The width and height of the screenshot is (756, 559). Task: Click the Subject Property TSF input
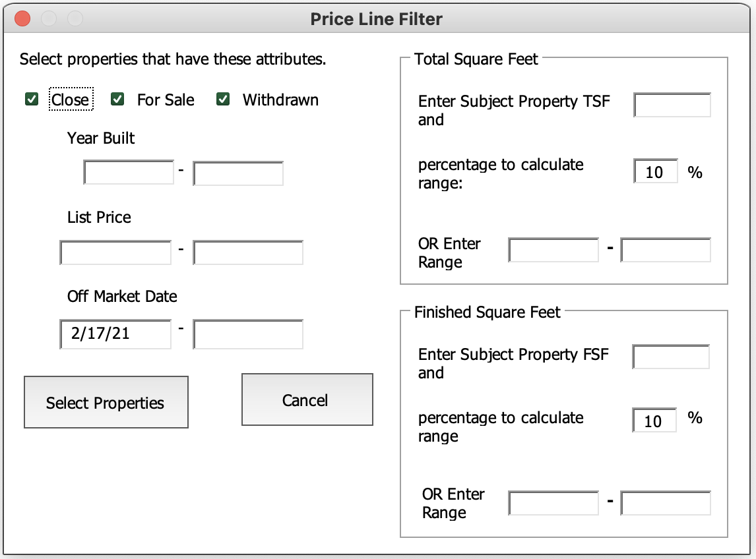(x=672, y=105)
